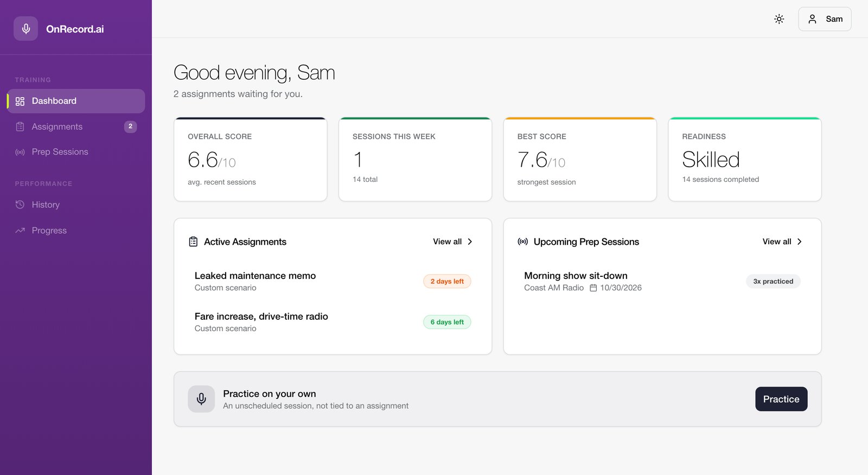Click the Prep Sessions broadcast icon in sidebar

[20, 152]
